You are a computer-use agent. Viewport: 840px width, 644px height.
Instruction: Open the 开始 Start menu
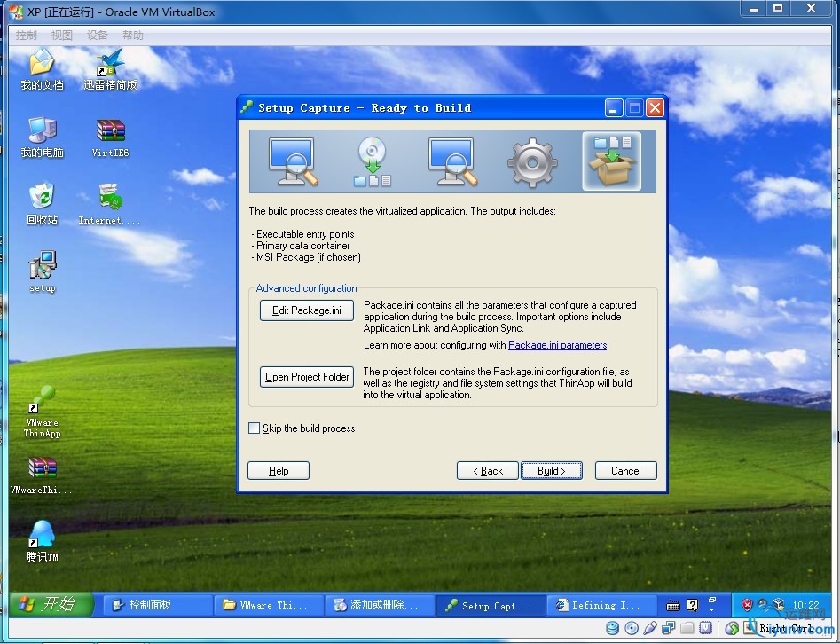pyautogui.click(x=51, y=605)
